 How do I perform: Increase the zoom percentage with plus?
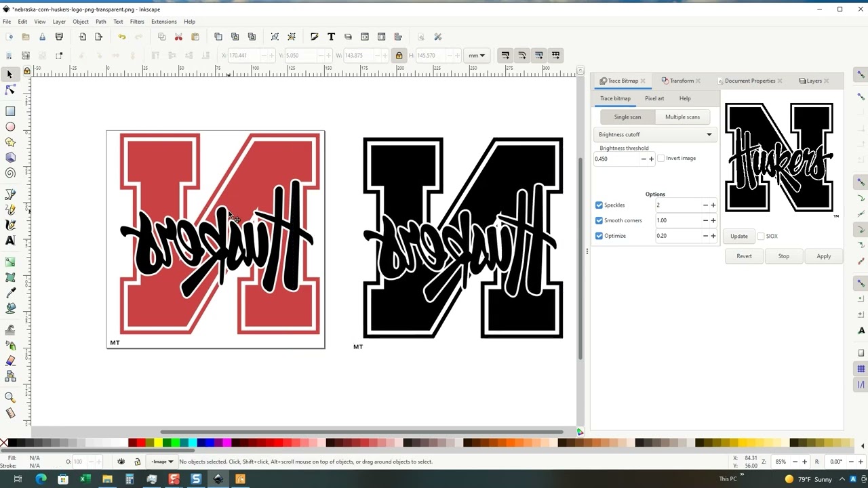click(805, 462)
